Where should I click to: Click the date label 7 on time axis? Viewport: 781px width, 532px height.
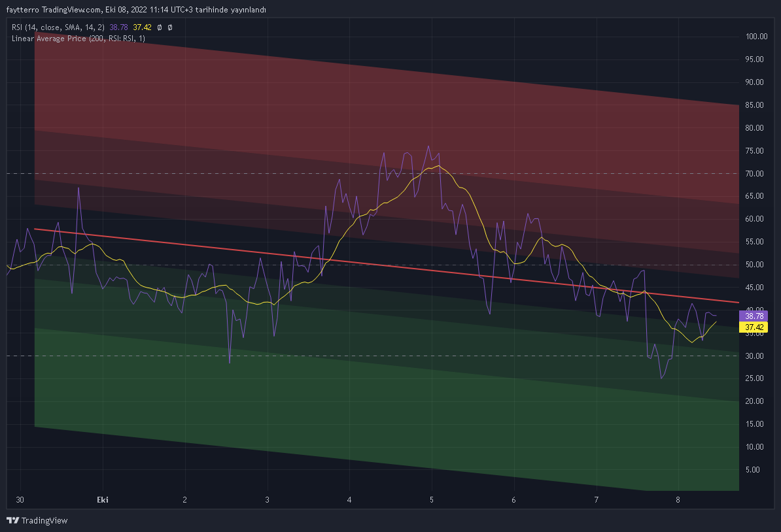coord(596,500)
